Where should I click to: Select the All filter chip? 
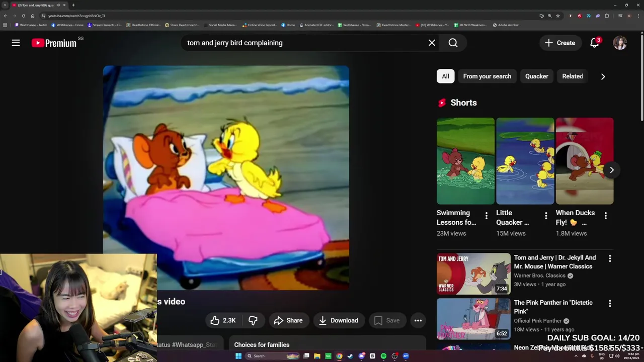(445, 76)
